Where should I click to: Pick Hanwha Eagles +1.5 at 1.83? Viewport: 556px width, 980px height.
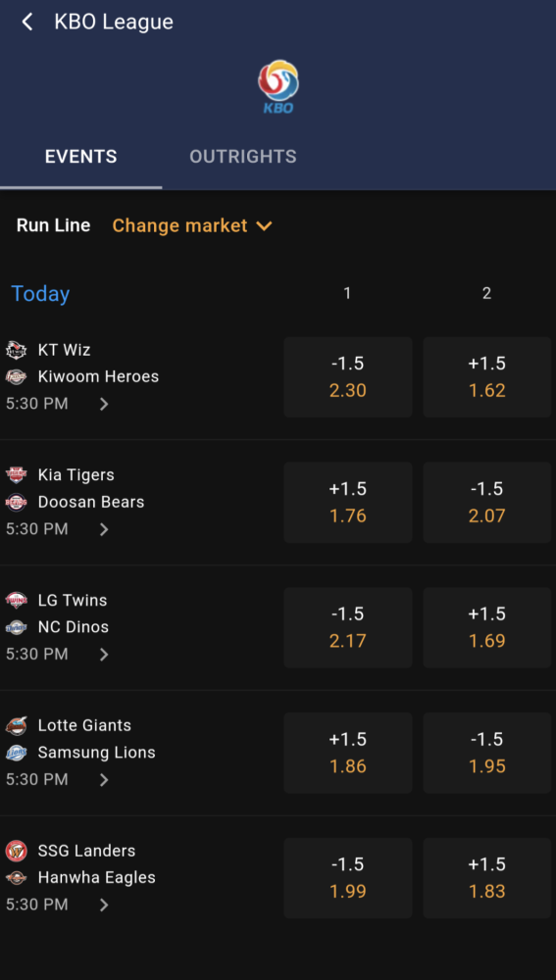pos(487,878)
